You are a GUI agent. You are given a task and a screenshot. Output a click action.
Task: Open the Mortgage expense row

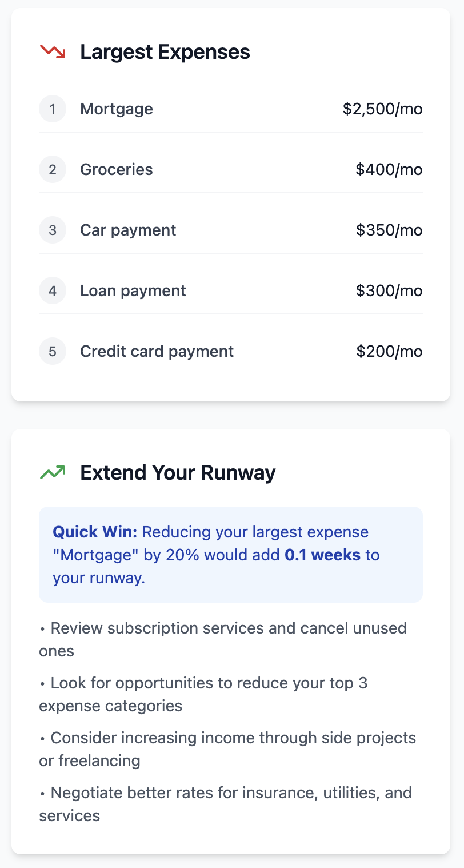point(231,109)
